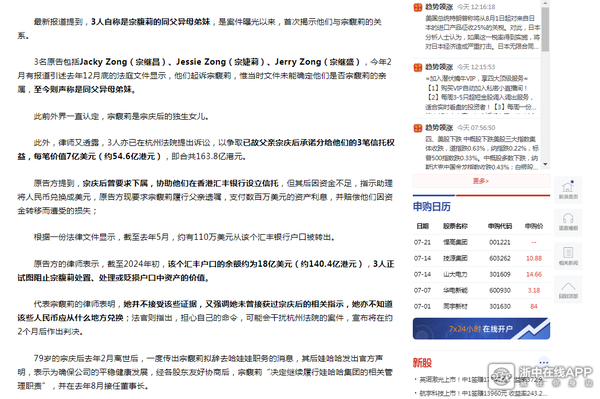
Task: Open the 趋势领涨 VIP service post
Action: click(480, 93)
